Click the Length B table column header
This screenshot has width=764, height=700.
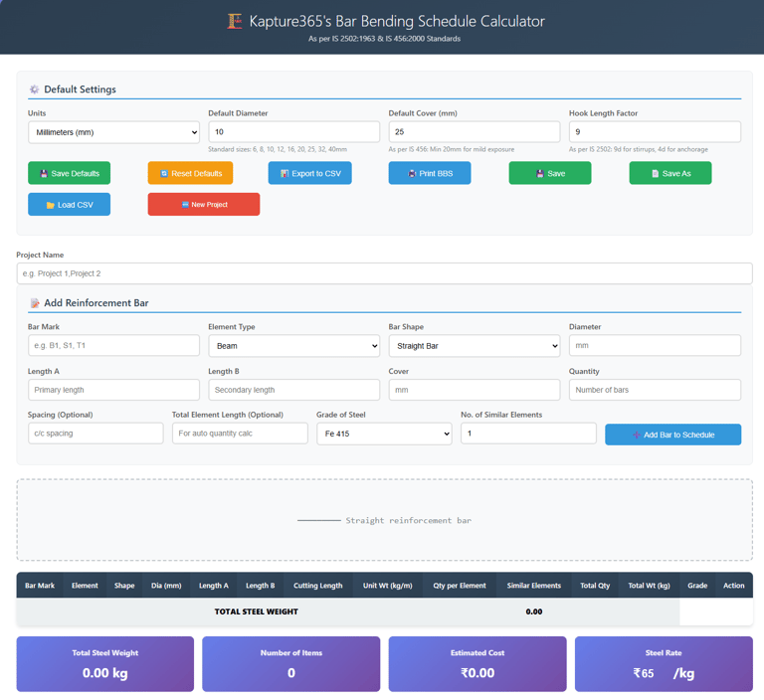point(261,586)
